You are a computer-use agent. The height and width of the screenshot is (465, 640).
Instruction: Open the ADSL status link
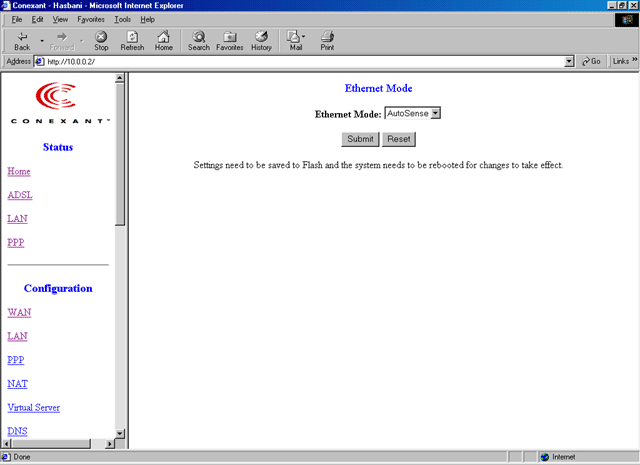19,195
